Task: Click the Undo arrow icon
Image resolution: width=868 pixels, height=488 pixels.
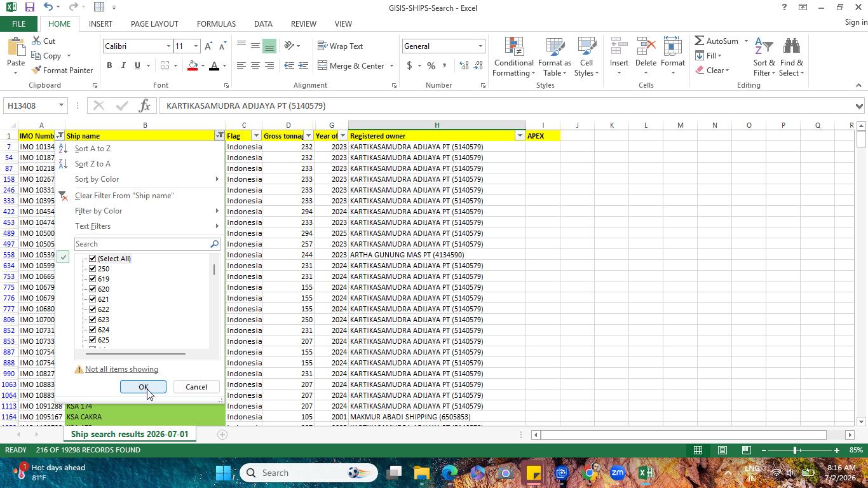Action: (48, 8)
